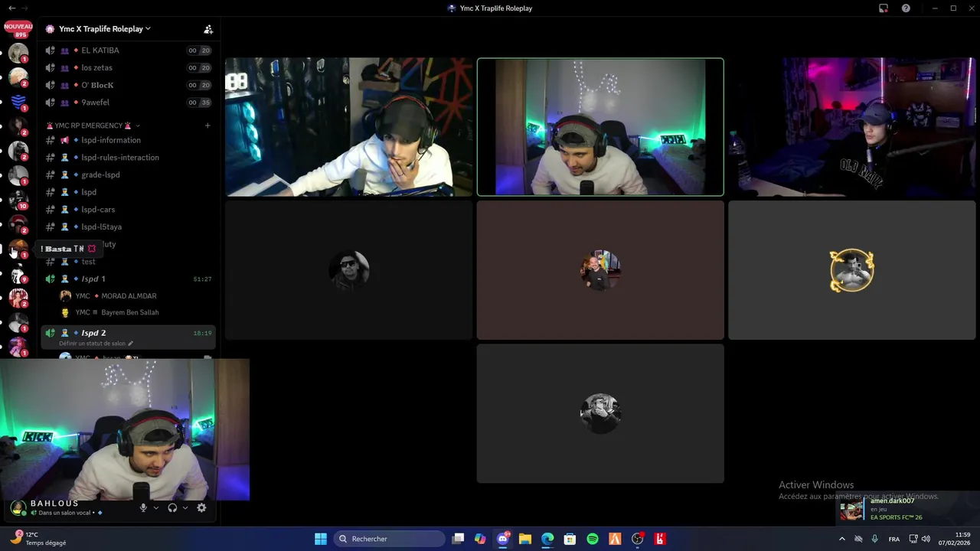Viewport: 980px width, 551px height.
Task: Select the participant tile with sunglasses avatar
Action: tap(349, 270)
